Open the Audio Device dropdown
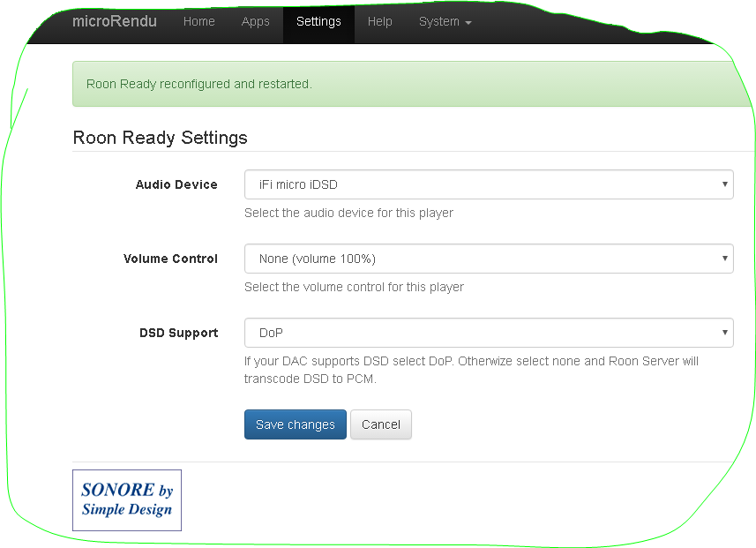The width and height of the screenshot is (756, 548). tap(489, 184)
